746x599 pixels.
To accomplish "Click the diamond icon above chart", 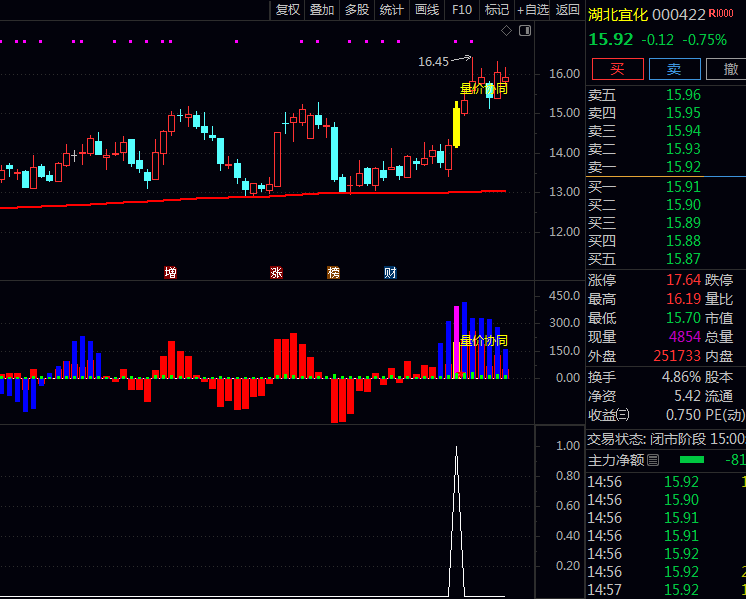I will (506, 31).
